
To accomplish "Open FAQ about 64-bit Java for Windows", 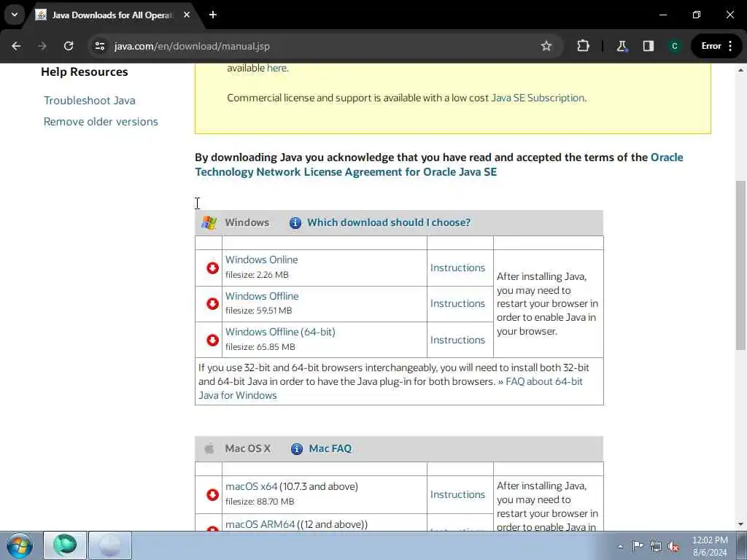I will click(390, 389).
